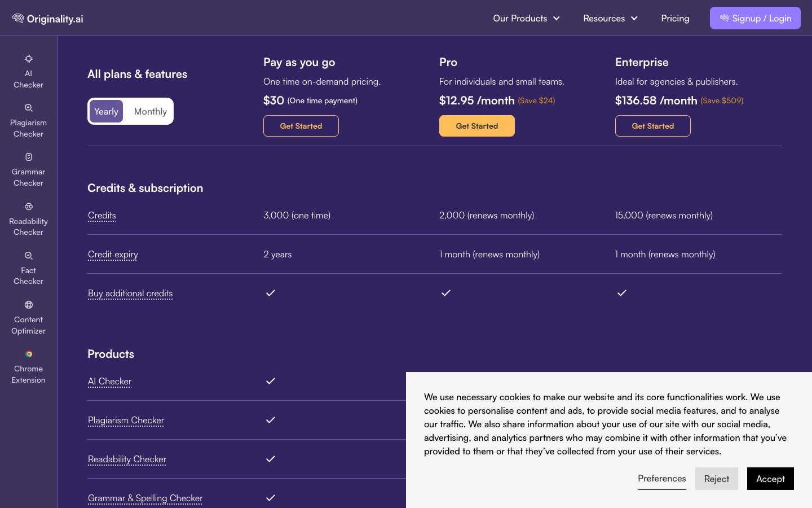Select the Yearly billing option
Viewport: 812px width, 508px height.
[x=106, y=112]
